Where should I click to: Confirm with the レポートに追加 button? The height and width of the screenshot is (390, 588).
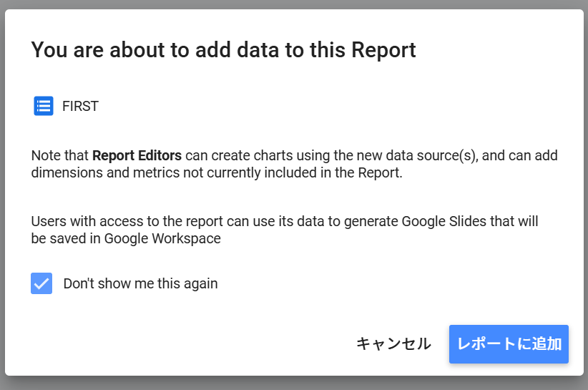[509, 343]
